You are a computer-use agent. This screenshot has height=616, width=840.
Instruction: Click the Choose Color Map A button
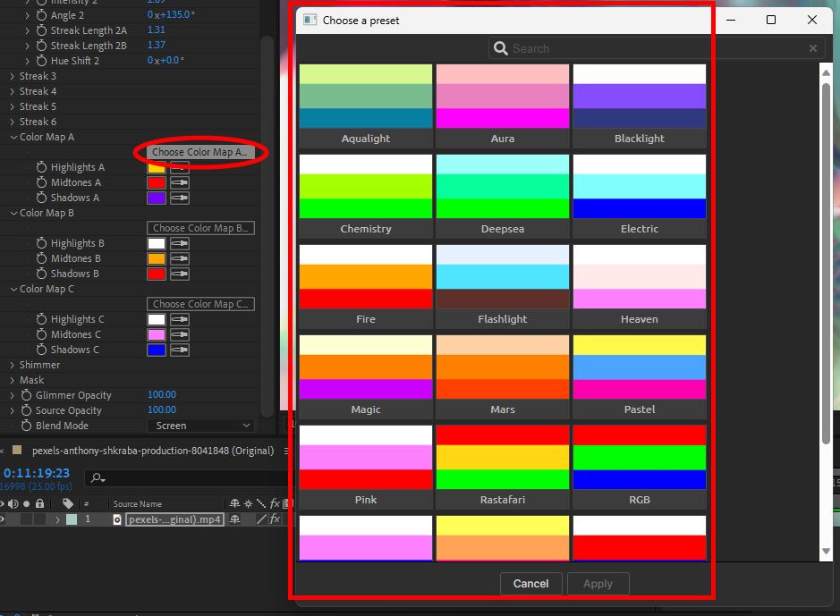(x=200, y=153)
